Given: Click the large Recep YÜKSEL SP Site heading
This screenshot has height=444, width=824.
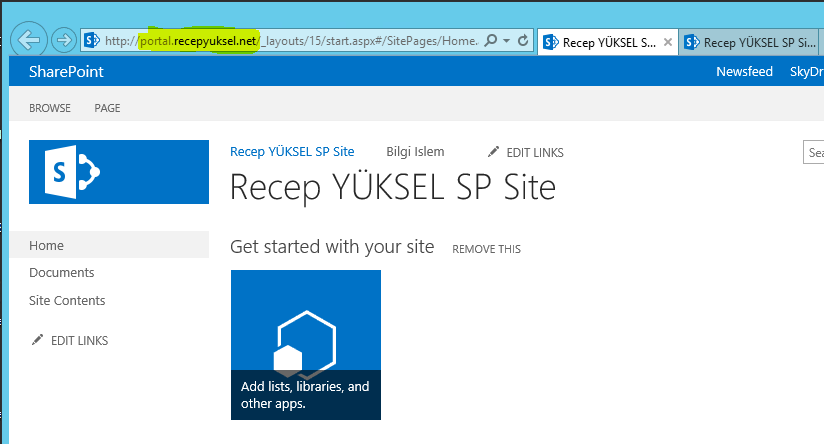Looking at the screenshot, I should 393,188.
